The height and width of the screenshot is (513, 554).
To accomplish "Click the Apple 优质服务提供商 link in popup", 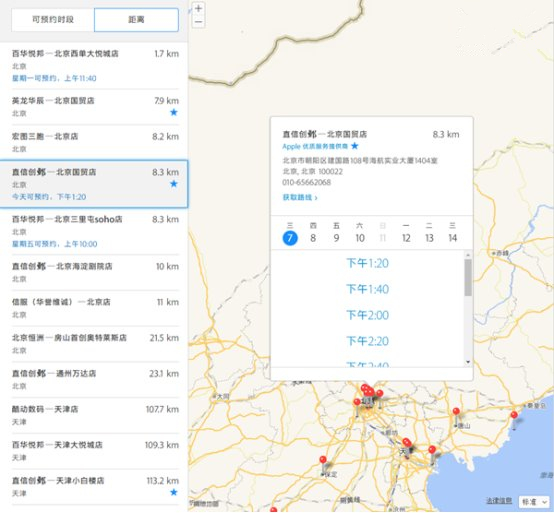I will coord(315,146).
